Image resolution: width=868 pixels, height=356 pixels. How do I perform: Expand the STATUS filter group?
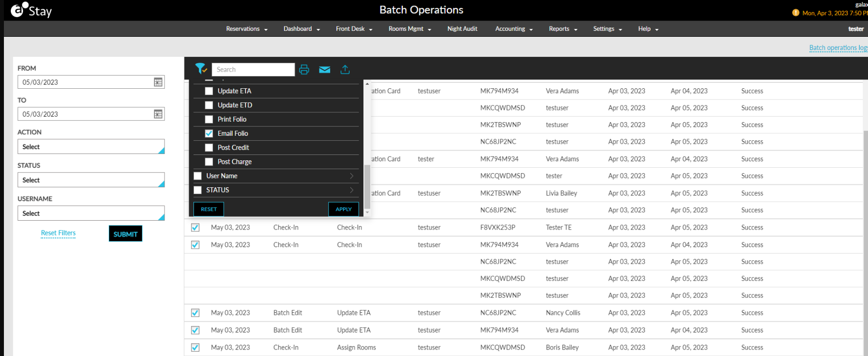click(x=351, y=190)
